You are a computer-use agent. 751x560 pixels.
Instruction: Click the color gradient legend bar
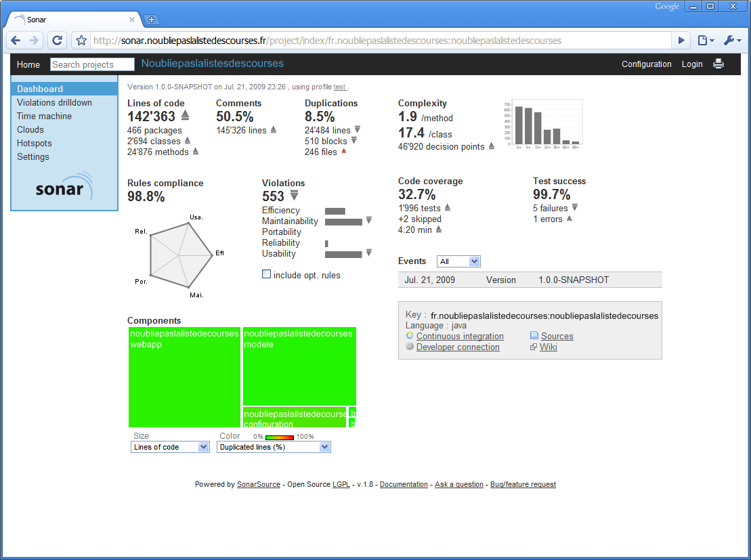(x=279, y=437)
